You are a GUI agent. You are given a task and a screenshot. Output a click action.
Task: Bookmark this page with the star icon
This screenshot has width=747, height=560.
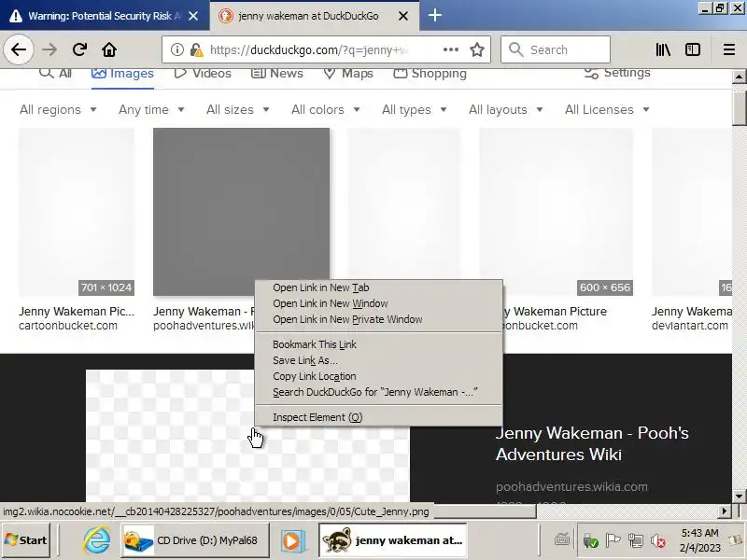(x=477, y=49)
